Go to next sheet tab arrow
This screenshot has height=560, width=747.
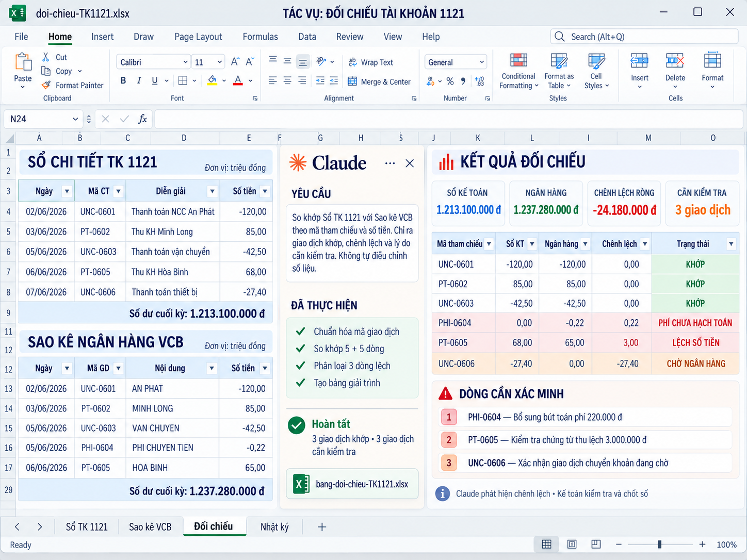40,526
